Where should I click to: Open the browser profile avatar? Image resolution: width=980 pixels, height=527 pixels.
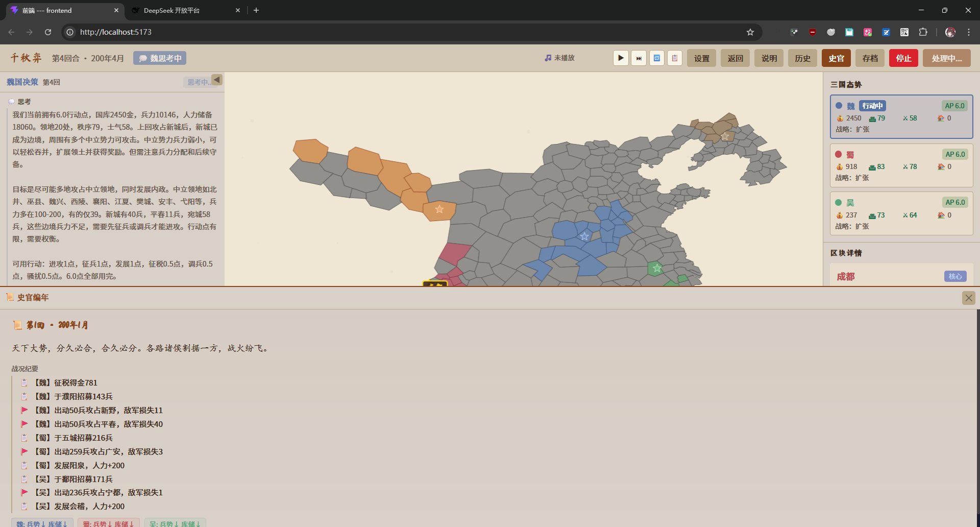coord(950,32)
